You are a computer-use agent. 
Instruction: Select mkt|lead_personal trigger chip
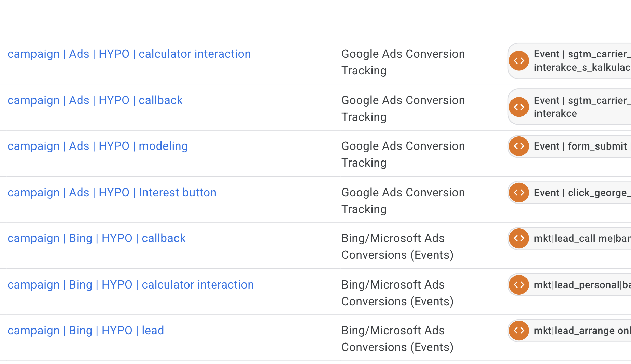(x=580, y=285)
